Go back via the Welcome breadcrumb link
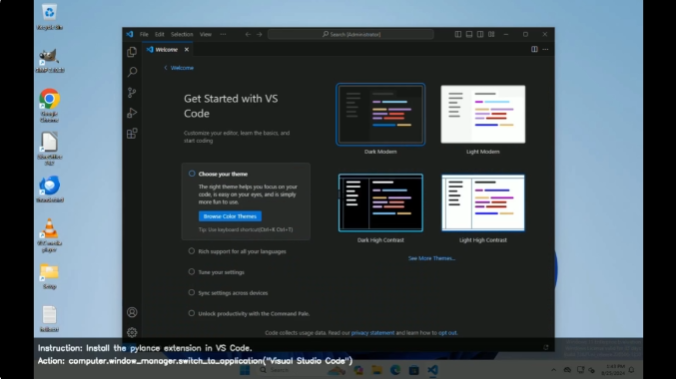This screenshot has width=676, height=379. point(179,68)
